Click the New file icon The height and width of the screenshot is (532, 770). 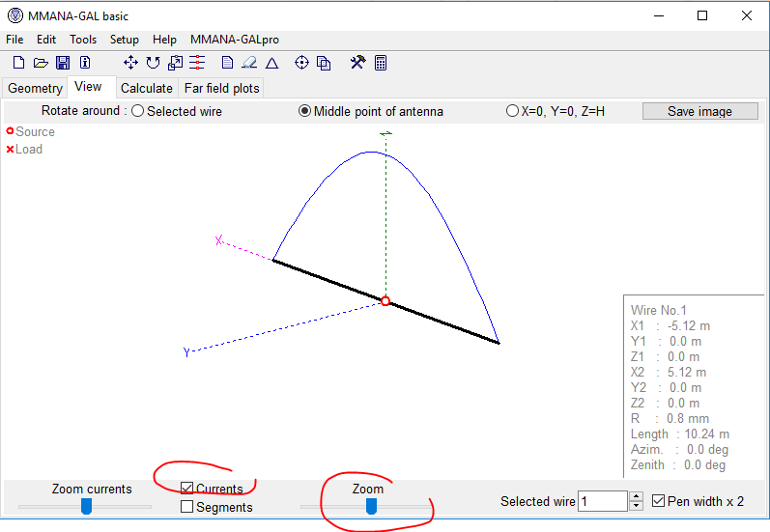tap(18, 63)
